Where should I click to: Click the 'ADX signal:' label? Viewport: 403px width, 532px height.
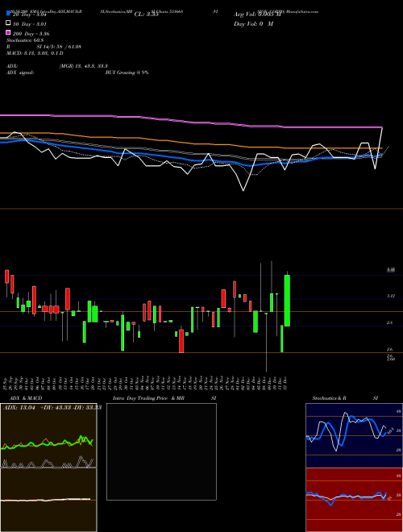(20, 73)
